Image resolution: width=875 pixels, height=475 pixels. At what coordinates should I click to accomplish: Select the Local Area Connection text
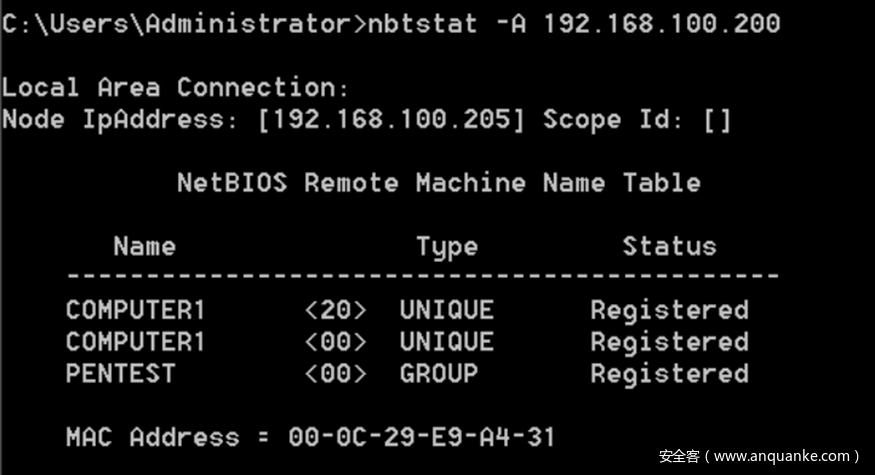point(175,87)
